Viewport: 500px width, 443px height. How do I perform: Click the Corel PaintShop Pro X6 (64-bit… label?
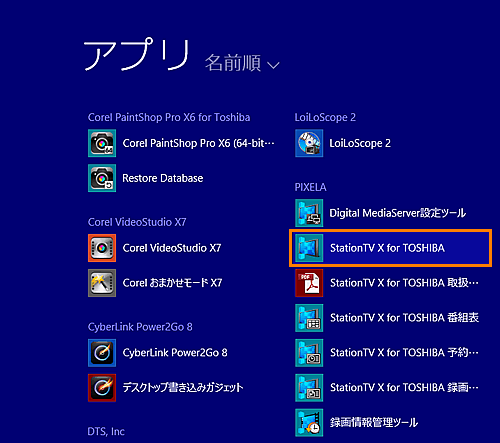[x=199, y=143]
